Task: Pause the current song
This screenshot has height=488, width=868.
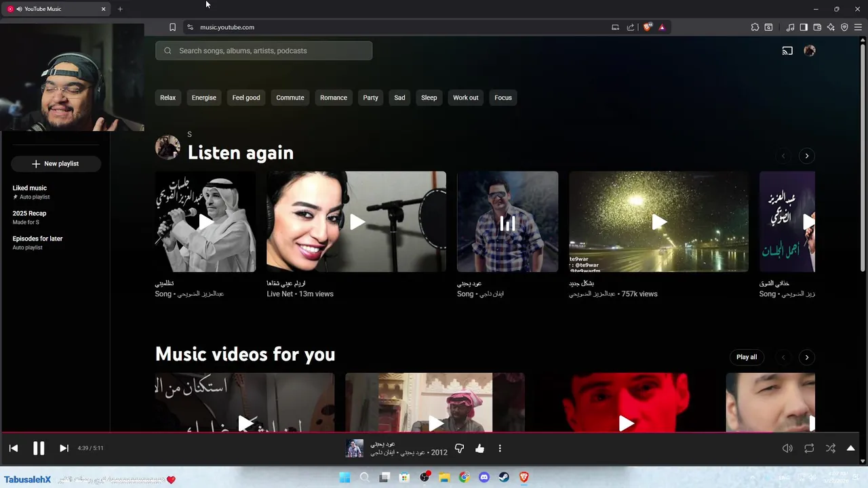Action: (x=39, y=448)
